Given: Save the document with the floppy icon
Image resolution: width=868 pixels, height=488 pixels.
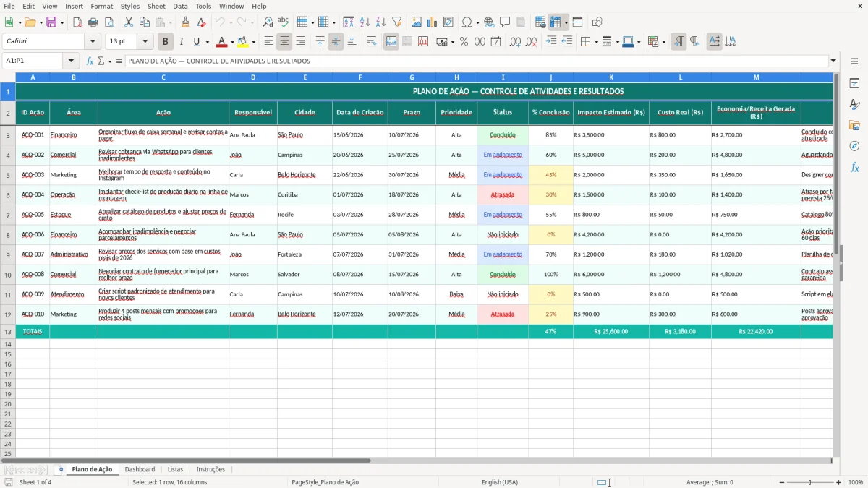Looking at the screenshot, I should click(51, 22).
